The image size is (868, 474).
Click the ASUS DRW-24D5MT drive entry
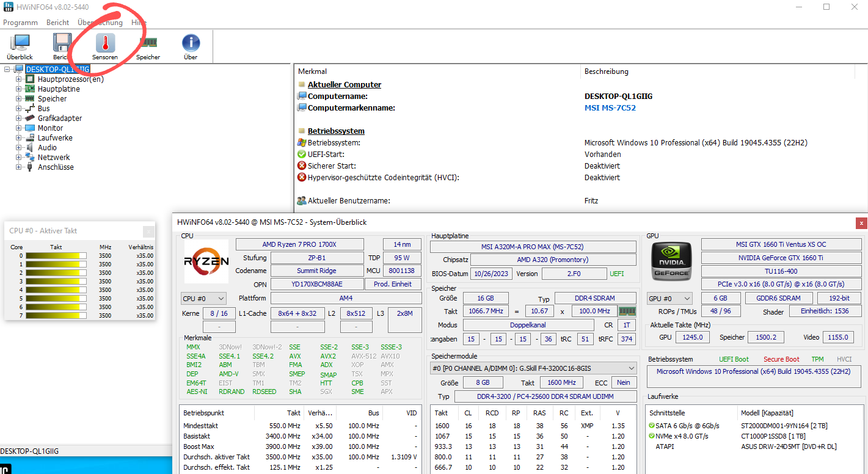pyautogui.click(x=789, y=447)
